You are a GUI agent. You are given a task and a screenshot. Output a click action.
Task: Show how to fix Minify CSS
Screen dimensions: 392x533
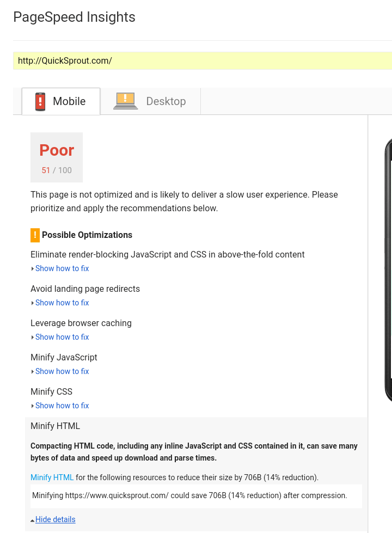point(62,406)
